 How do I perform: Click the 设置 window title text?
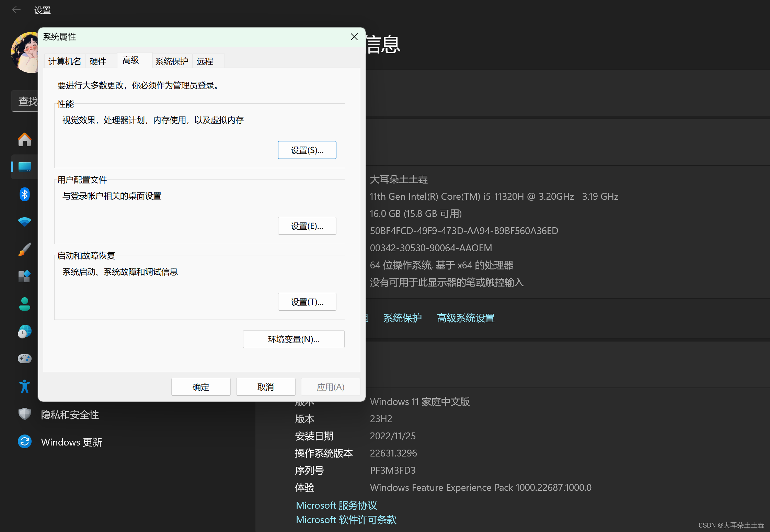click(x=43, y=10)
